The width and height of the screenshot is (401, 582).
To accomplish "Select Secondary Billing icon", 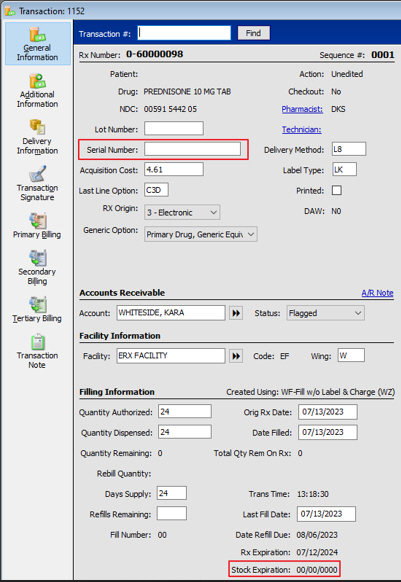I will pos(38,258).
